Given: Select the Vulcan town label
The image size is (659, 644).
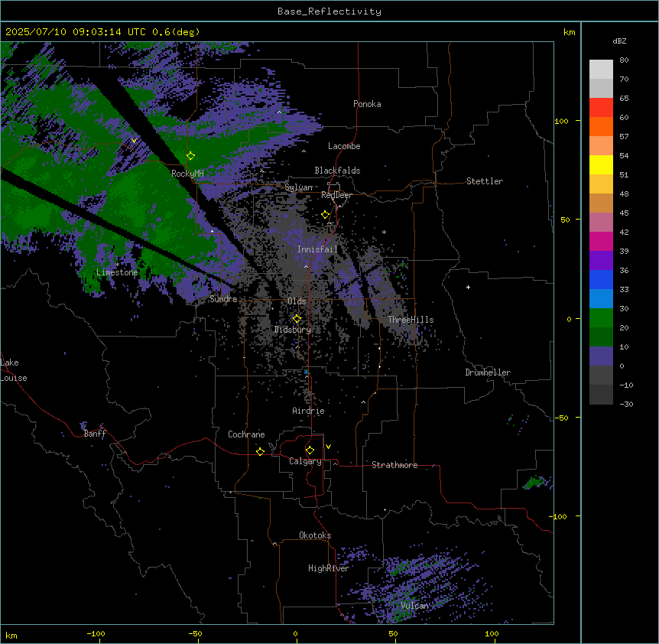Looking at the screenshot, I should [414, 606].
